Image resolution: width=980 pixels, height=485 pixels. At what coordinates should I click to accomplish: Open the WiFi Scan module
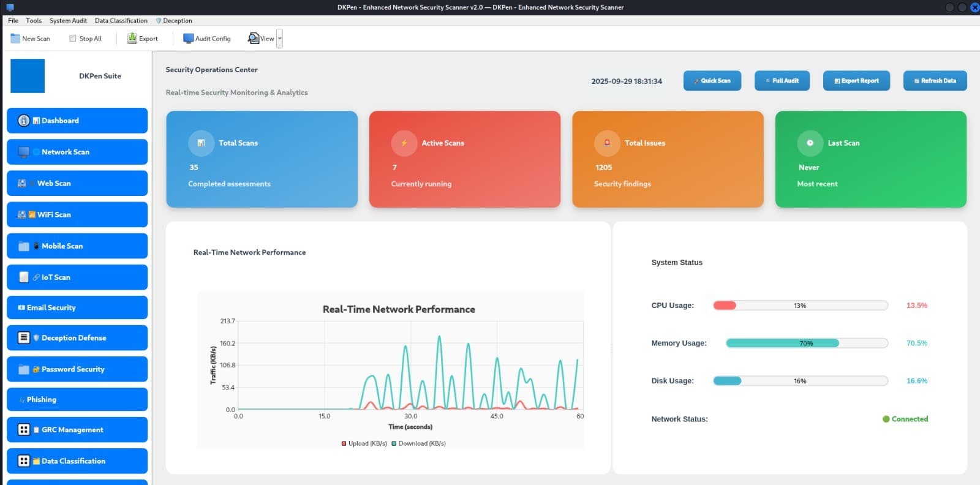click(x=77, y=214)
